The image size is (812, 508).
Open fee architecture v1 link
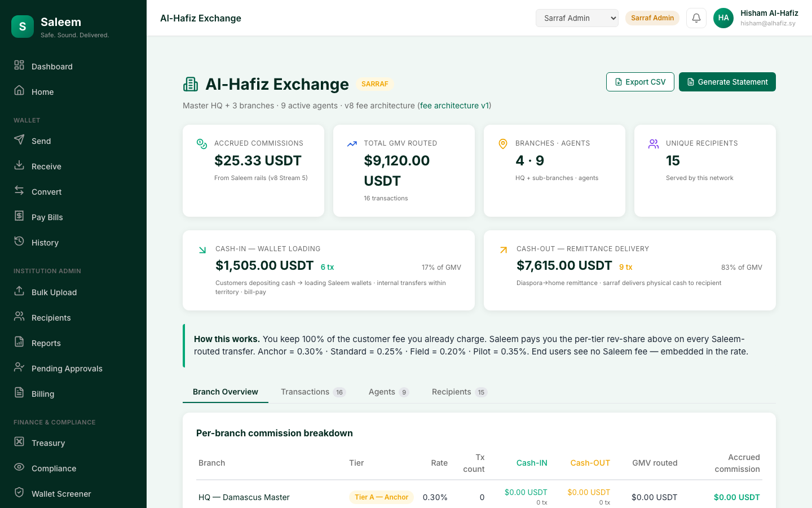coord(454,106)
